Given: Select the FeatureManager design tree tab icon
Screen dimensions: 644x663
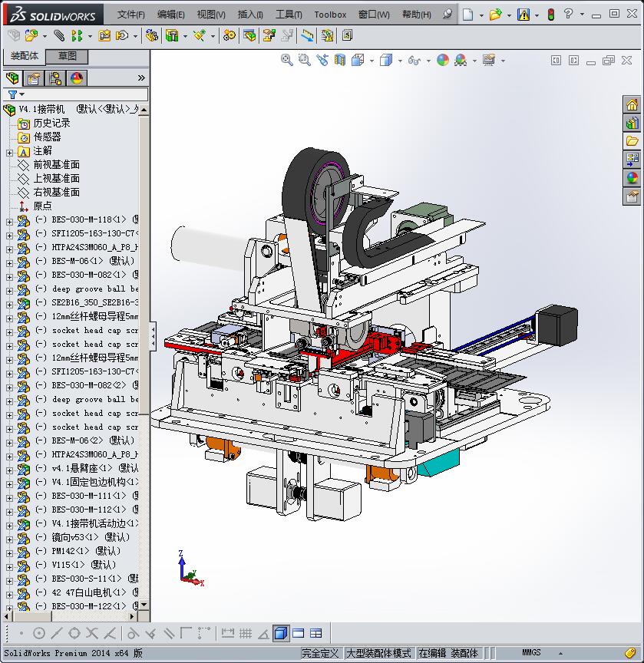Looking at the screenshot, I should point(12,78).
